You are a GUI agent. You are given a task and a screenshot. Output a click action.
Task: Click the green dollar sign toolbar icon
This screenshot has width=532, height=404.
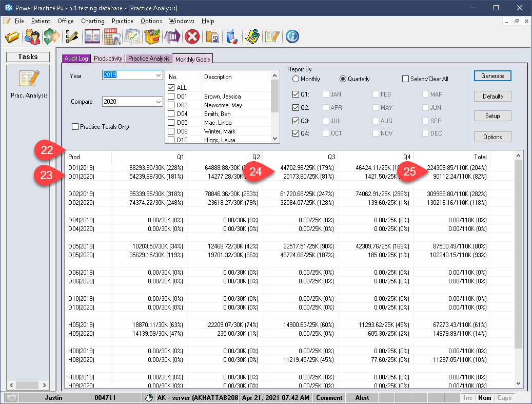52,36
